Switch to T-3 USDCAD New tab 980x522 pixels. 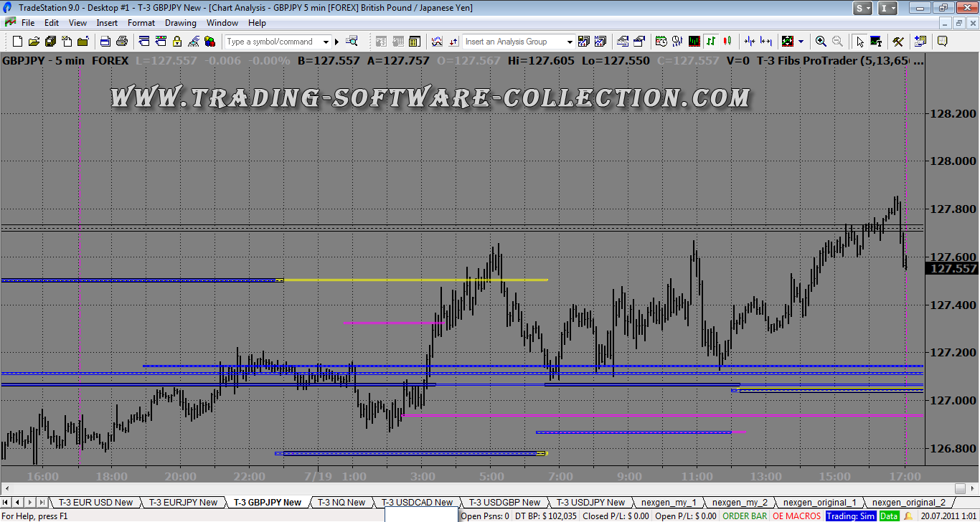tap(417, 503)
